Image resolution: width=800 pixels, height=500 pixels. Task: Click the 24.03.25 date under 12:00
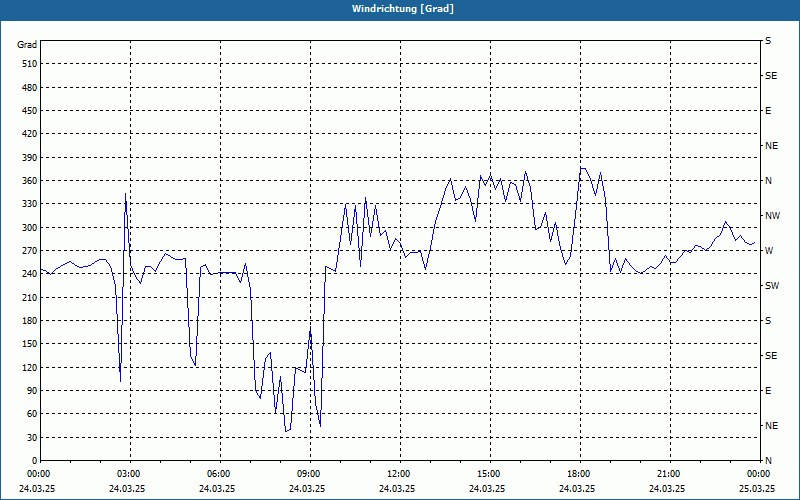coord(396,488)
